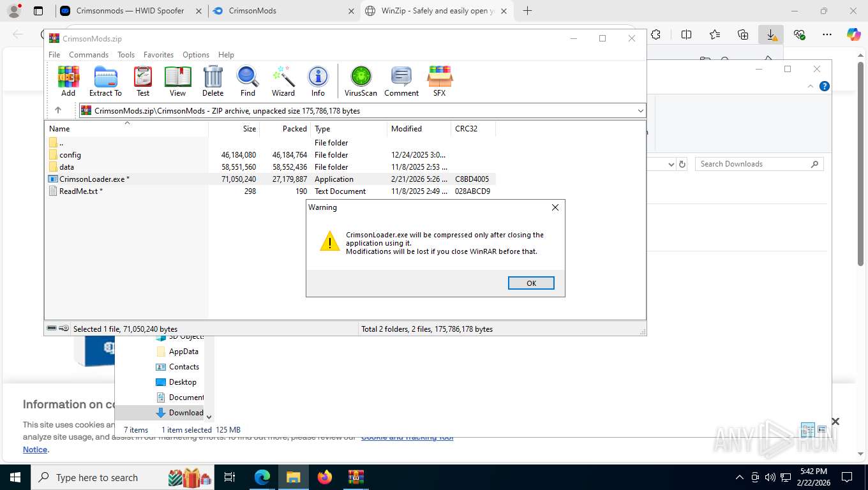The height and width of the screenshot is (490, 868).
Task: Open Edge extensions puzzle icon
Action: point(655,34)
